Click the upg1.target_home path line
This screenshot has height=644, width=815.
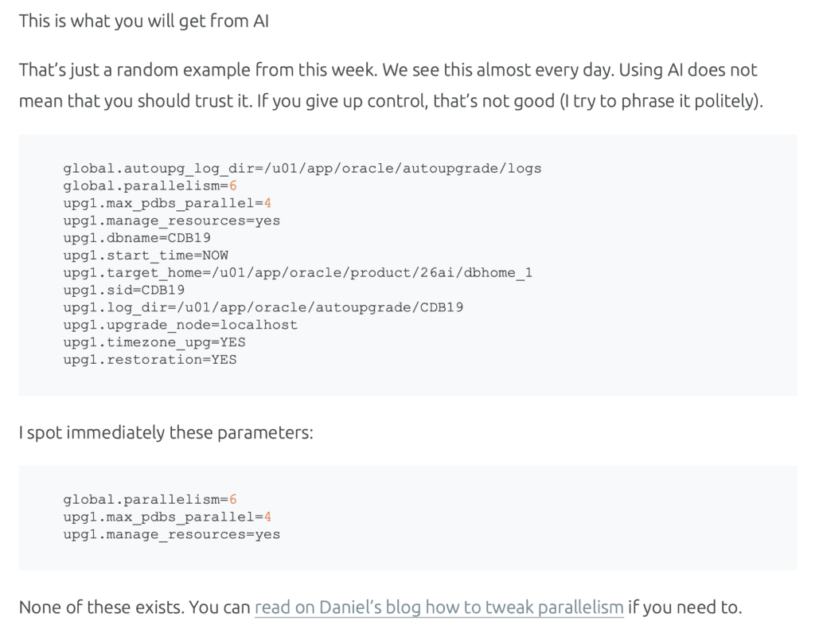[x=298, y=273]
